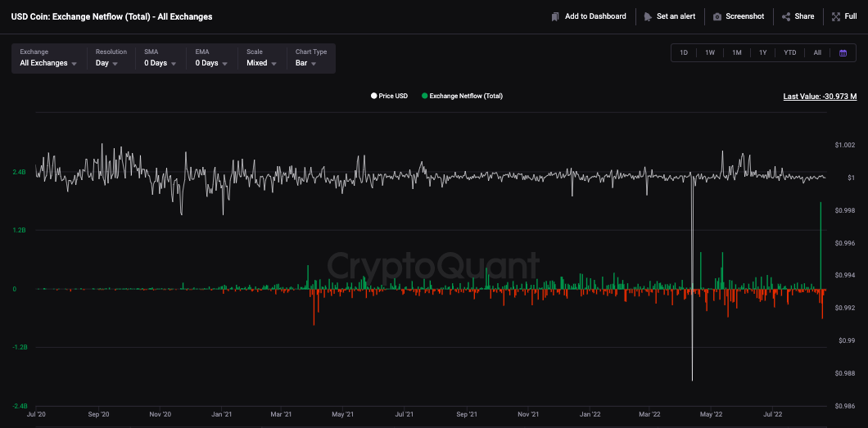Select the All time range
The image size is (868, 428).
[817, 52]
